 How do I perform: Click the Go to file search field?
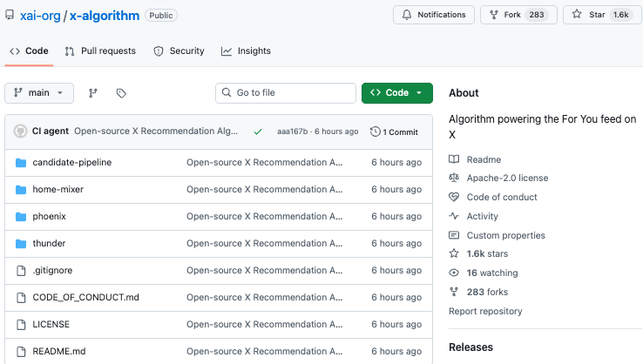[286, 93]
